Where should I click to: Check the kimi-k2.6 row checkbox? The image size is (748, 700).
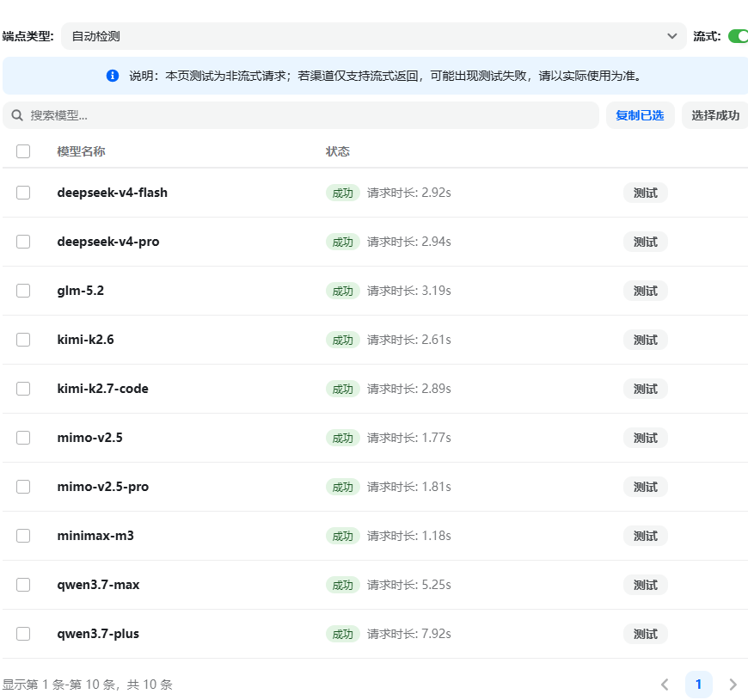(x=23, y=340)
